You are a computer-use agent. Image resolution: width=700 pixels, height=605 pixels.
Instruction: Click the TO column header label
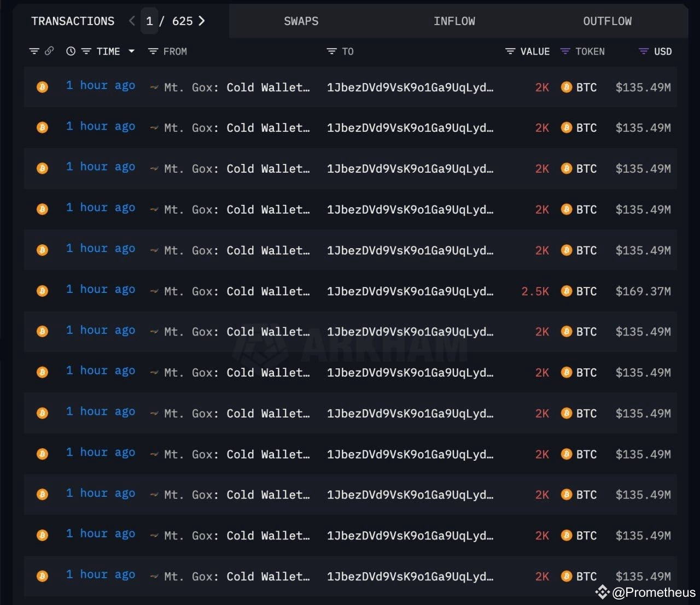pyautogui.click(x=348, y=51)
